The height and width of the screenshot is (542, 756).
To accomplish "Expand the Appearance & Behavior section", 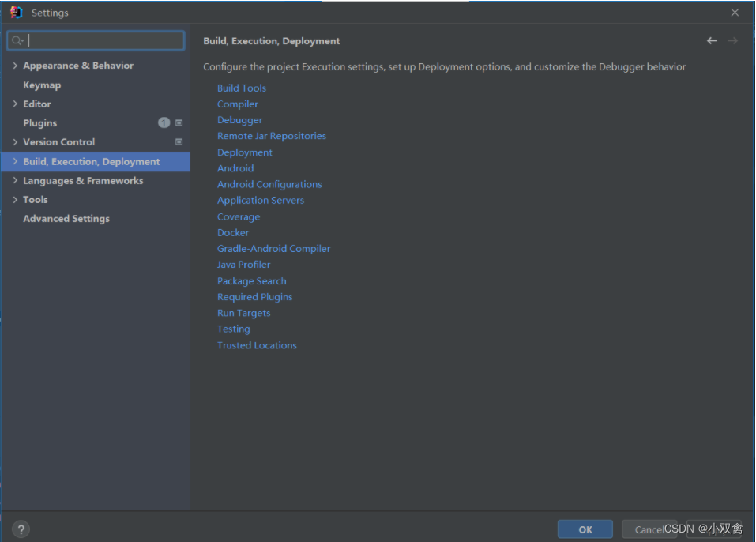I will 14,65.
